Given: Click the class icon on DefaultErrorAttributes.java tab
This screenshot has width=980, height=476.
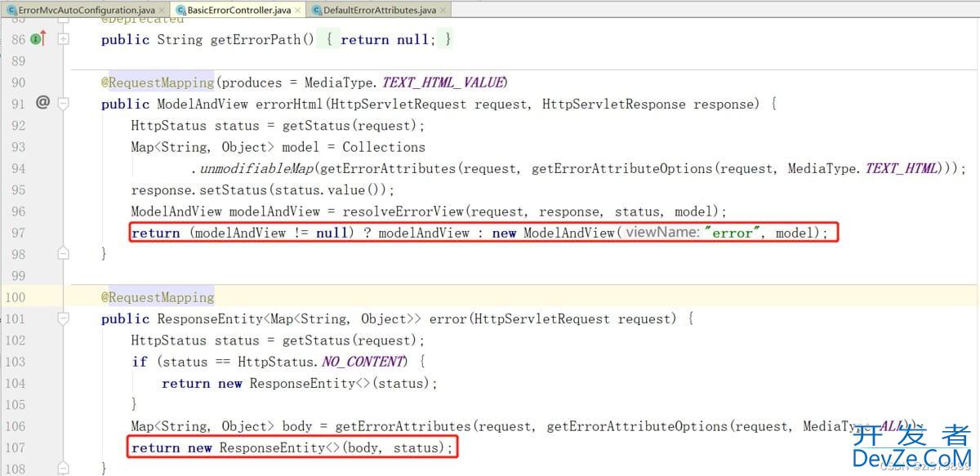Looking at the screenshot, I should click(x=317, y=9).
